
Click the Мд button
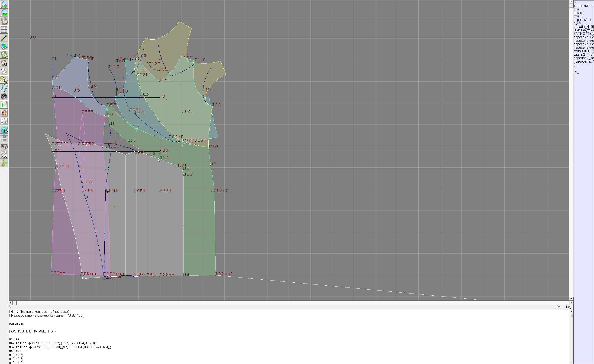tap(568, 307)
